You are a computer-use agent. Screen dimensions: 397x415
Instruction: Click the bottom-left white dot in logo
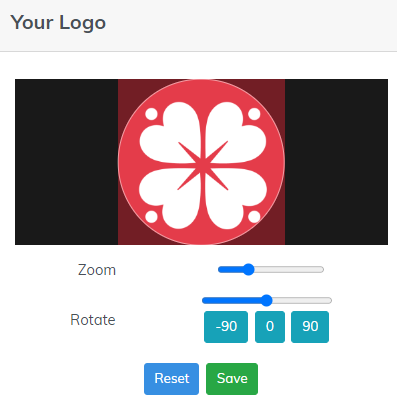tap(151, 217)
